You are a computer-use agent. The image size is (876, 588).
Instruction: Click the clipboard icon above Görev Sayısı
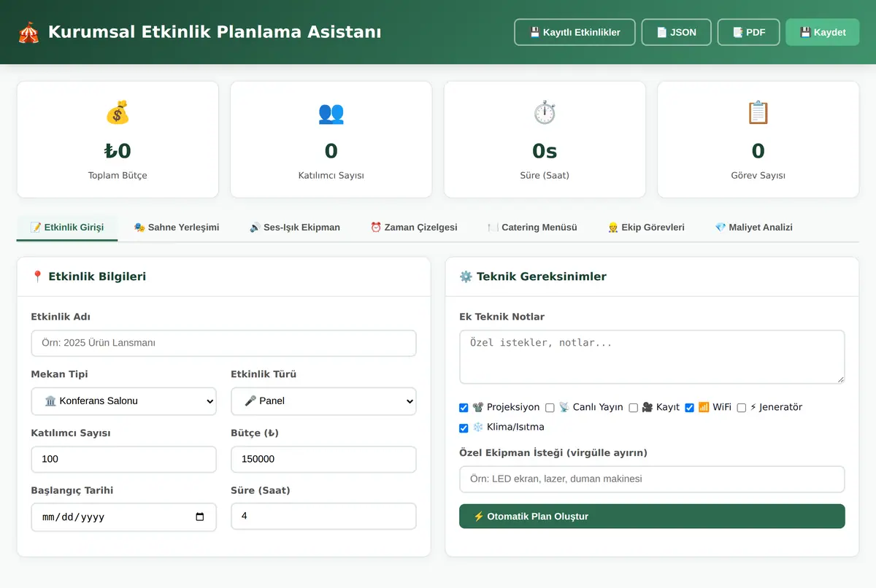(758, 112)
